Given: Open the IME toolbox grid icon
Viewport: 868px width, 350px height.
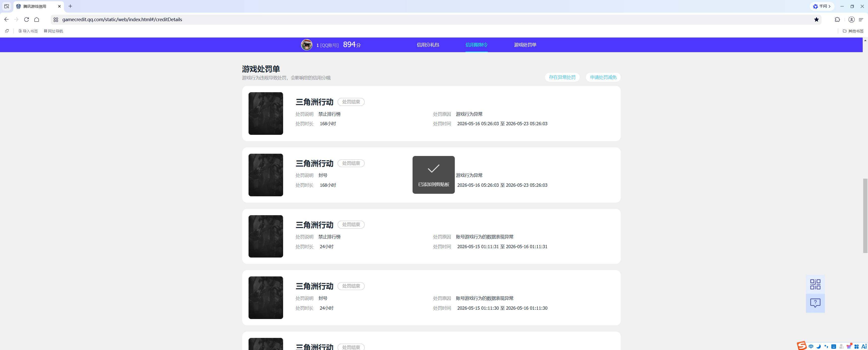Looking at the screenshot, I should 857,347.
